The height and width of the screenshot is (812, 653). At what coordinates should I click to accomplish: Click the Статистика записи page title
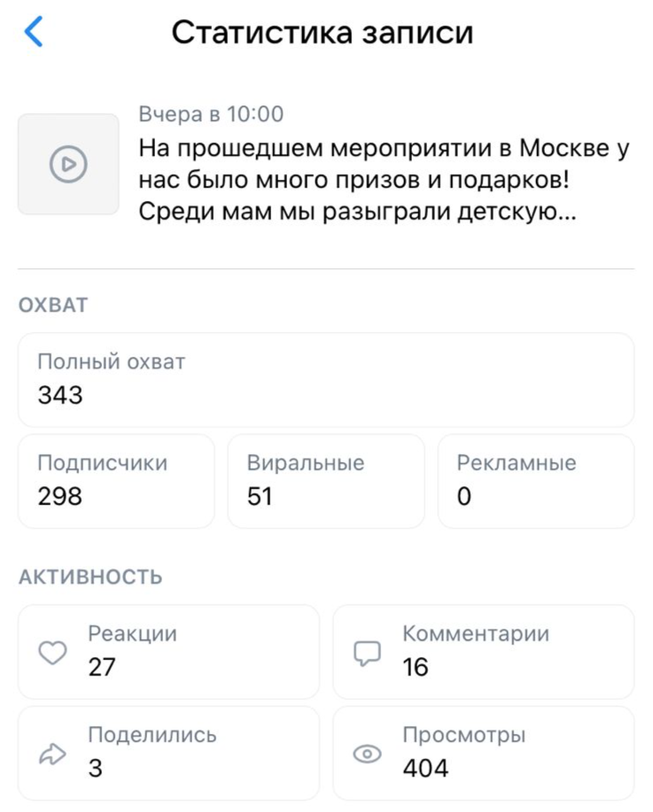coord(323,33)
